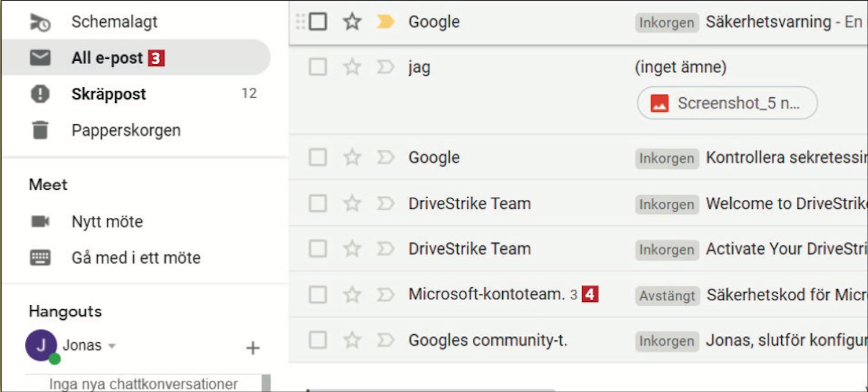This screenshot has height=392, width=868.
Task: Tick checkbox for Activate Your DriveStrike email
Action: pyautogui.click(x=318, y=249)
